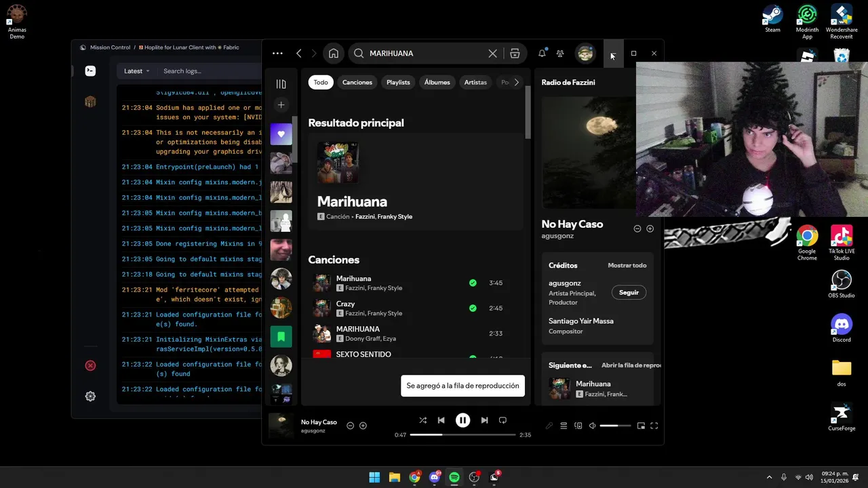Play Marihuana from Siguiente queue
This screenshot has width=868, height=488.
point(597,388)
